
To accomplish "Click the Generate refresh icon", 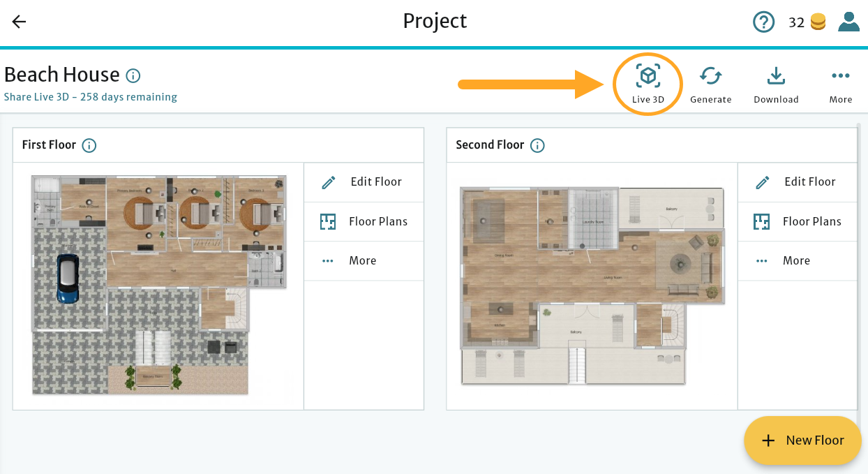I will [710, 84].
